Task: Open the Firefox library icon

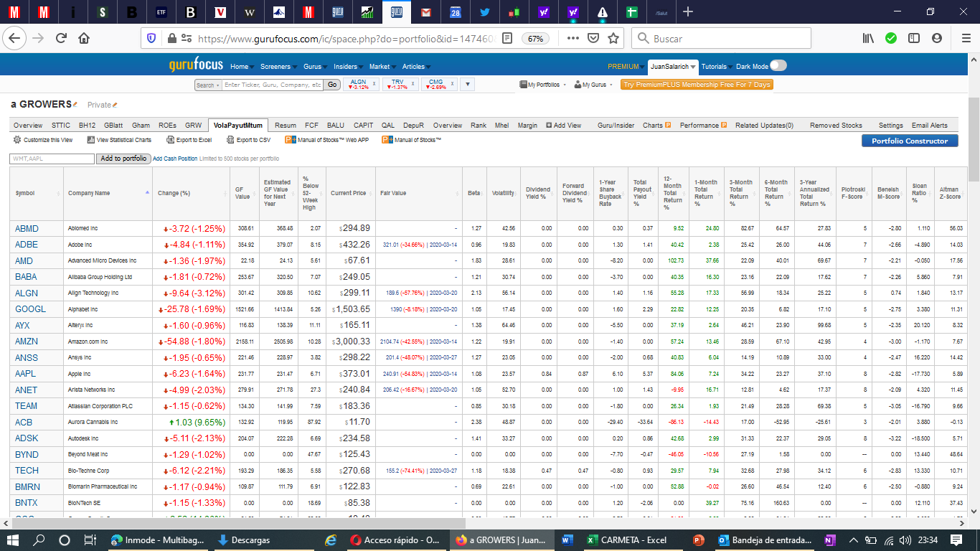Action: (x=868, y=38)
